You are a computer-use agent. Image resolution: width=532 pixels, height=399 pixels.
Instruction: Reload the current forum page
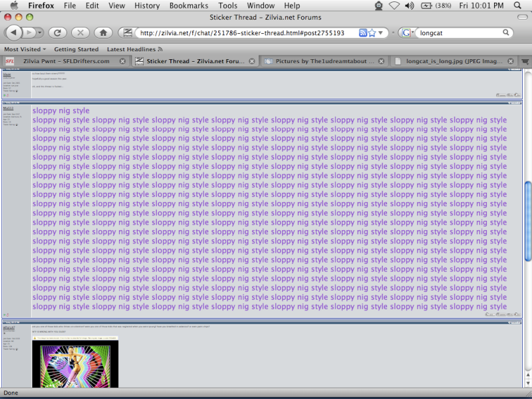(x=57, y=32)
